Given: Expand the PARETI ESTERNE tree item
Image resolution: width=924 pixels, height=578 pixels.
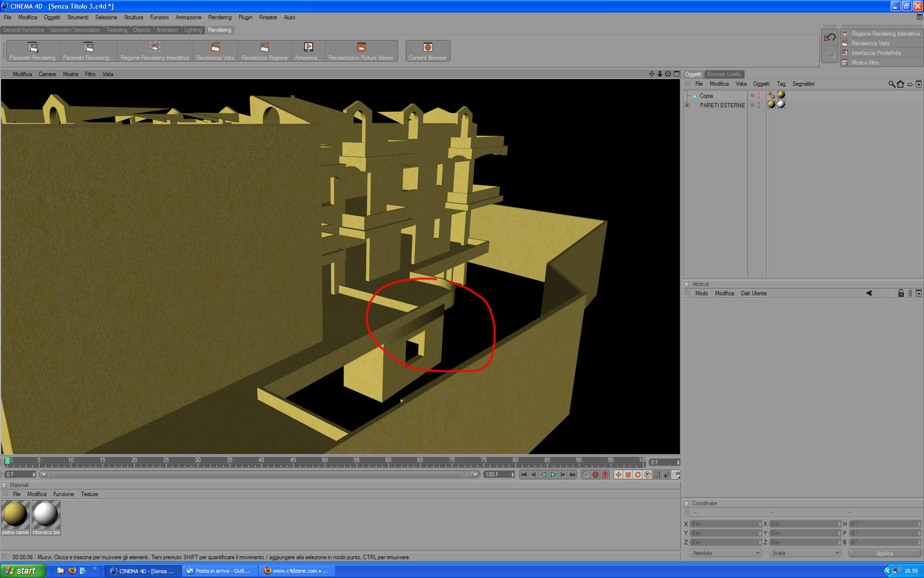Looking at the screenshot, I should coord(687,105).
